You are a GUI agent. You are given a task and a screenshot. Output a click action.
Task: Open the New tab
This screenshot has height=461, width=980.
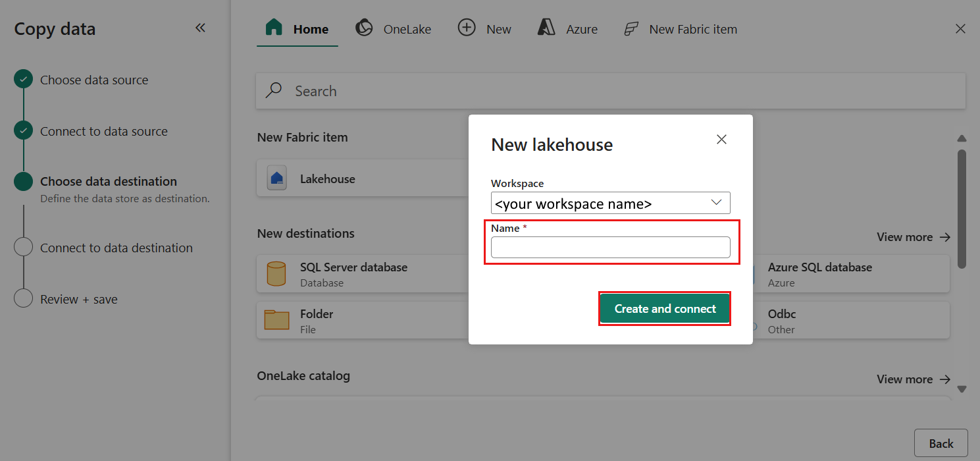coord(485,29)
